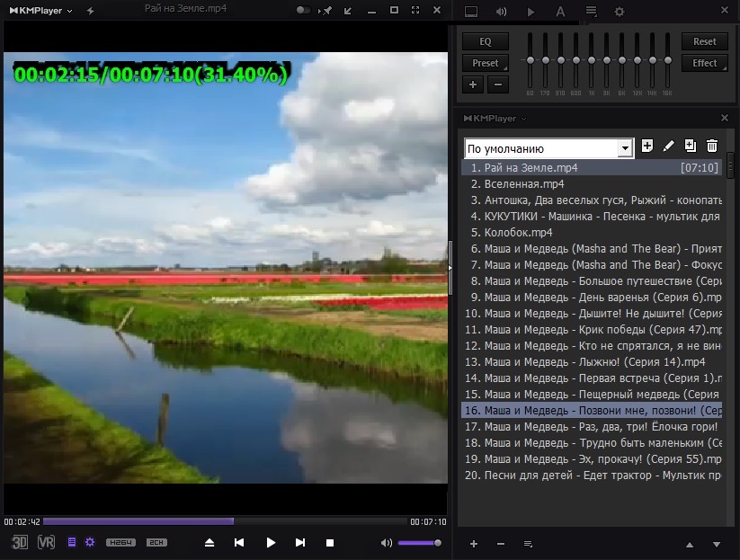The width and height of the screenshot is (740, 560).
Task: Rename playlist using the pencil icon
Action: (x=668, y=147)
